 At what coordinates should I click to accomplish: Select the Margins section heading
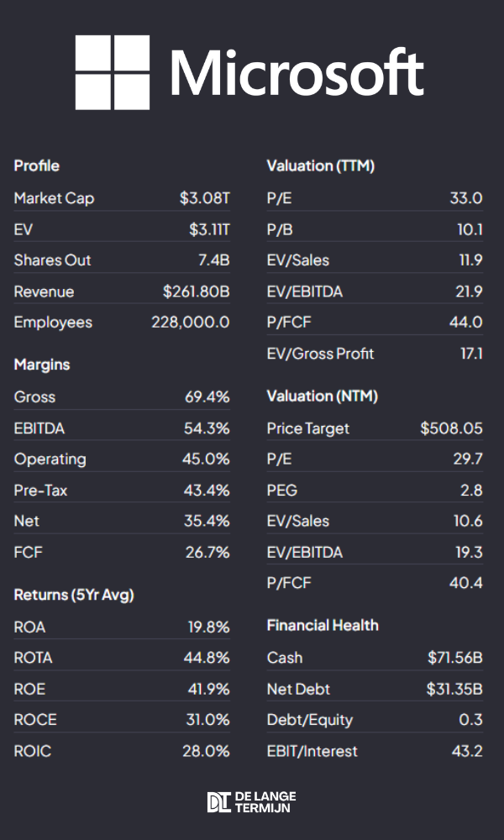click(x=42, y=365)
